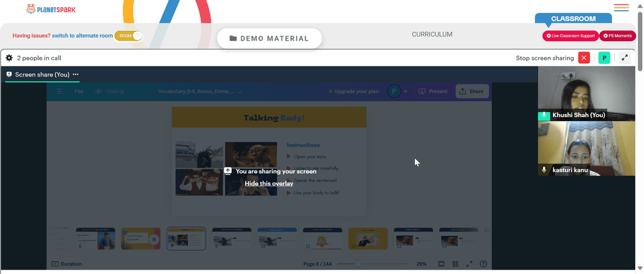Open the Canva help question icon
The image size is (644, 274).
pyautogui.click(x=484, y=264)
